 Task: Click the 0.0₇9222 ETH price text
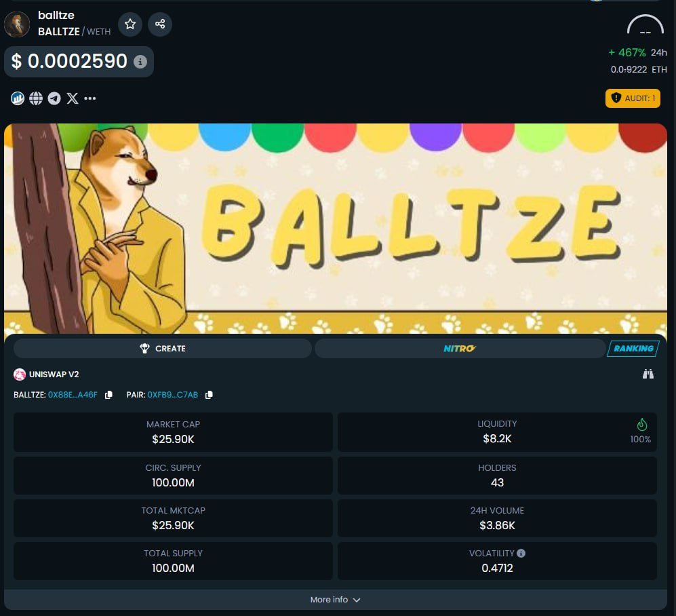click(x=639, y=69)
